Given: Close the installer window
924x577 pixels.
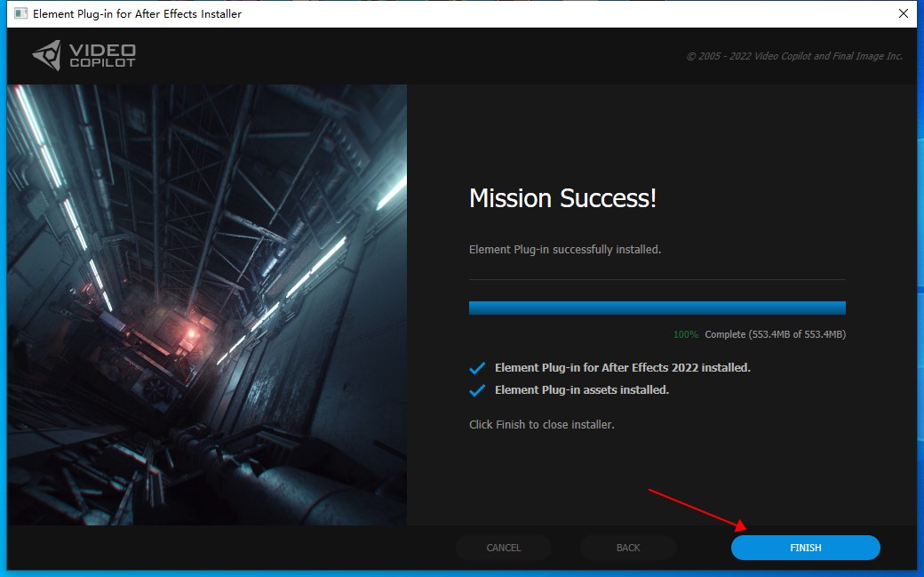Looking at the screenshot, I should click(x=904, y=13).
